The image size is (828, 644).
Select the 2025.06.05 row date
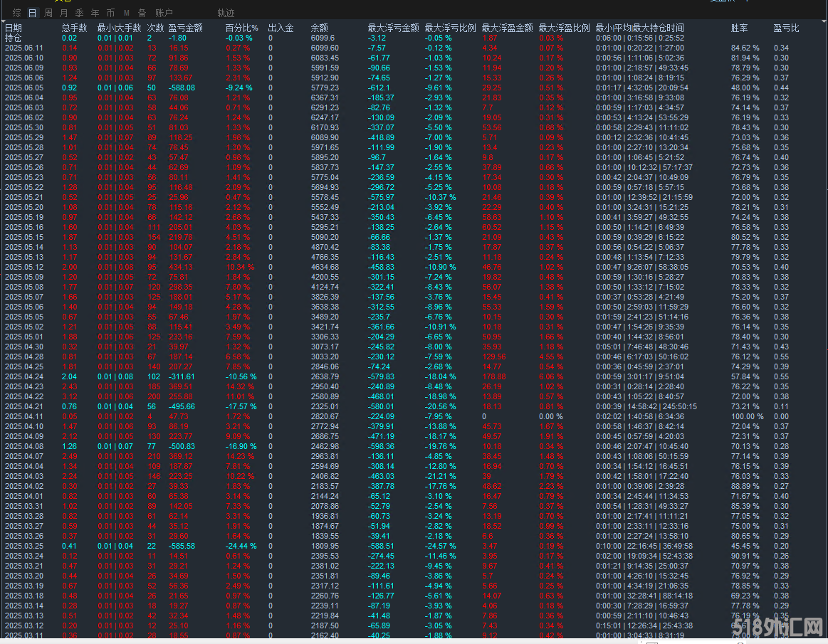pos(24,88)
